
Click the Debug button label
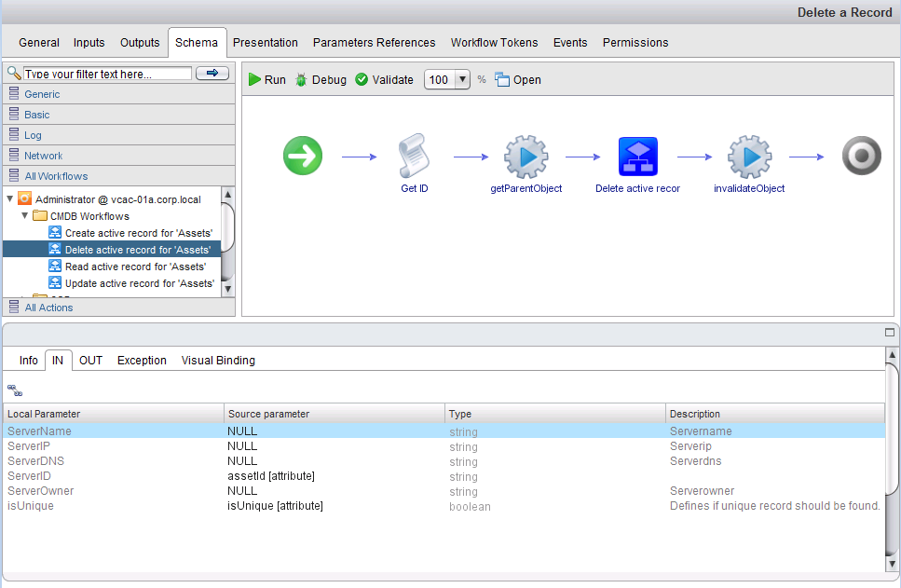pyautogui.click(x=329, y=80)
